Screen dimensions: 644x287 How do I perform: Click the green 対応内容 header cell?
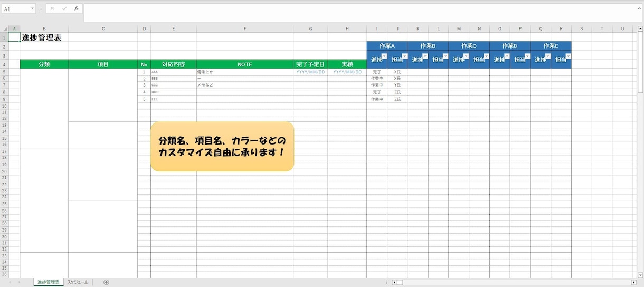coord(173,64)
